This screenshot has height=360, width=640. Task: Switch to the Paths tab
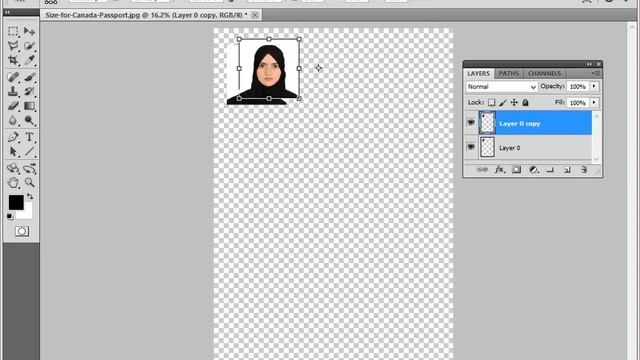[509, 73]
